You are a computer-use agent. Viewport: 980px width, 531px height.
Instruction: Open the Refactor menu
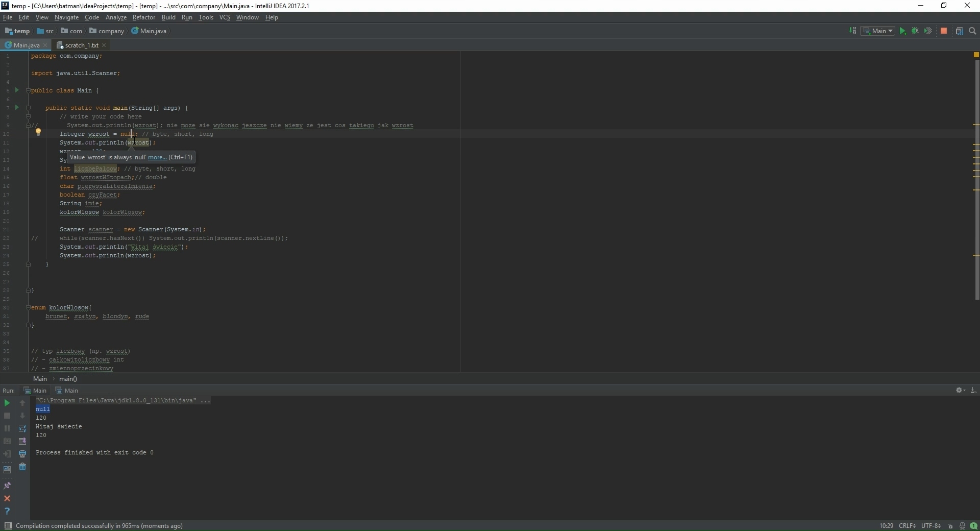click(x=143, y=17)
